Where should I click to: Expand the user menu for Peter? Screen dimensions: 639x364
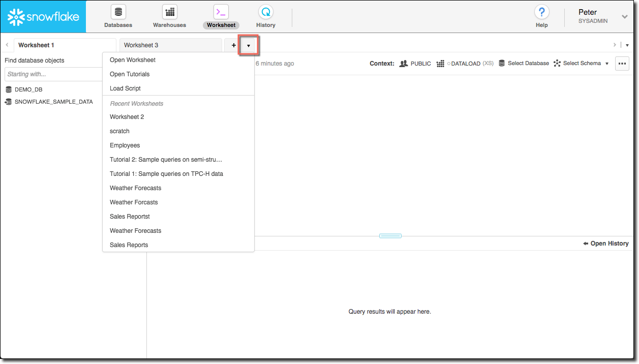(624, 17)
